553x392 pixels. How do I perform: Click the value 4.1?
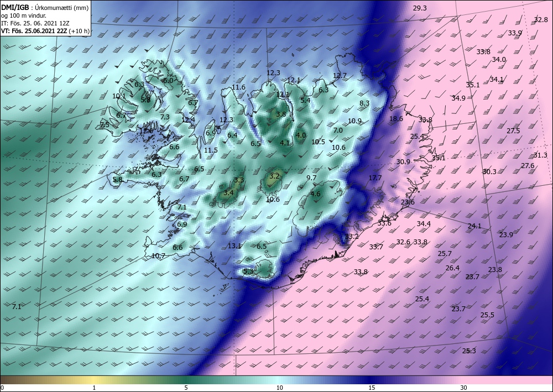point(285,143)
